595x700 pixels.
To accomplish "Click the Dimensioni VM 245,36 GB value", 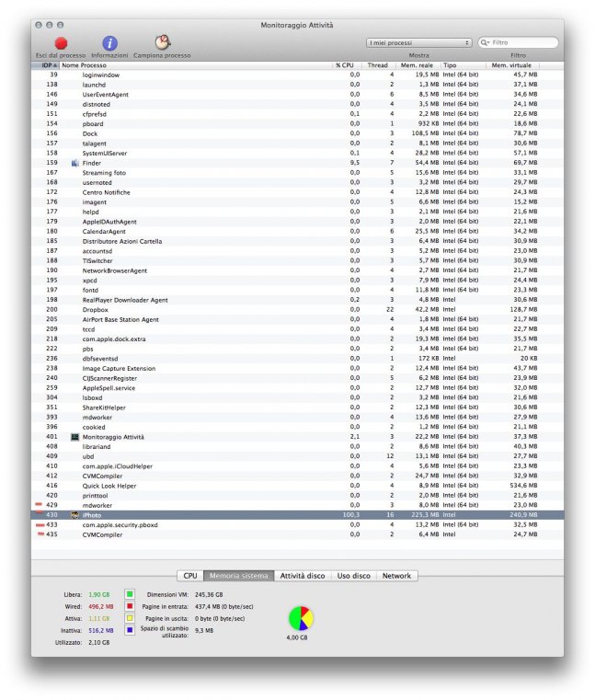I will pos(209,594).
